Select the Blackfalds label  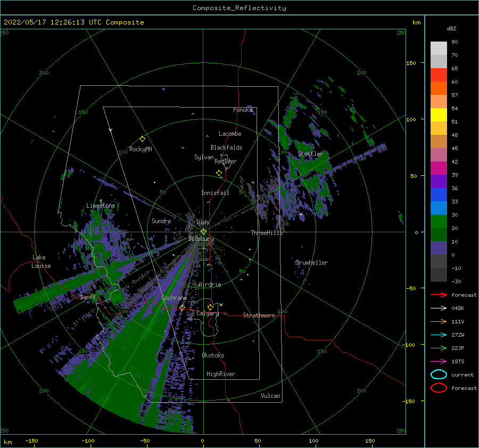point(226,148)
